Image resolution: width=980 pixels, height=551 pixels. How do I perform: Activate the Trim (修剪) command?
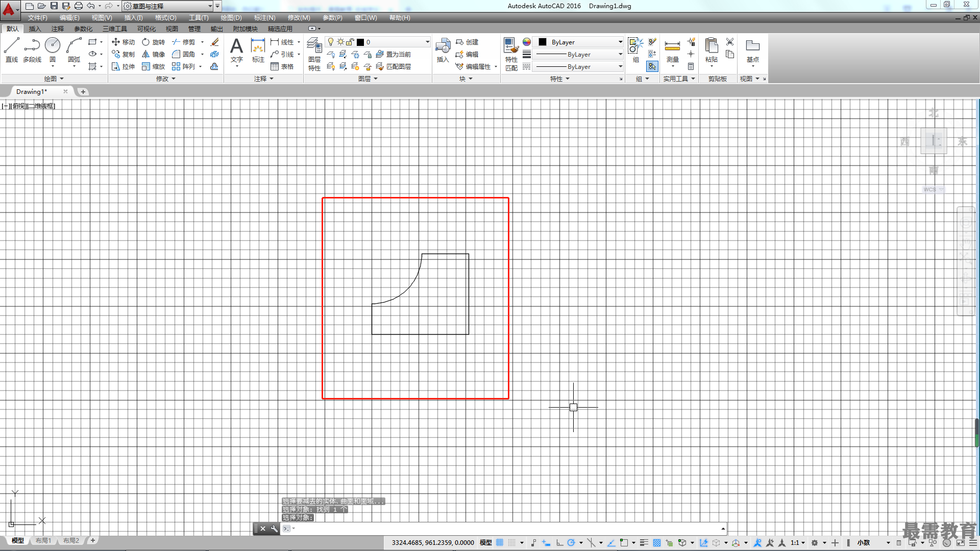click(184, 42)
